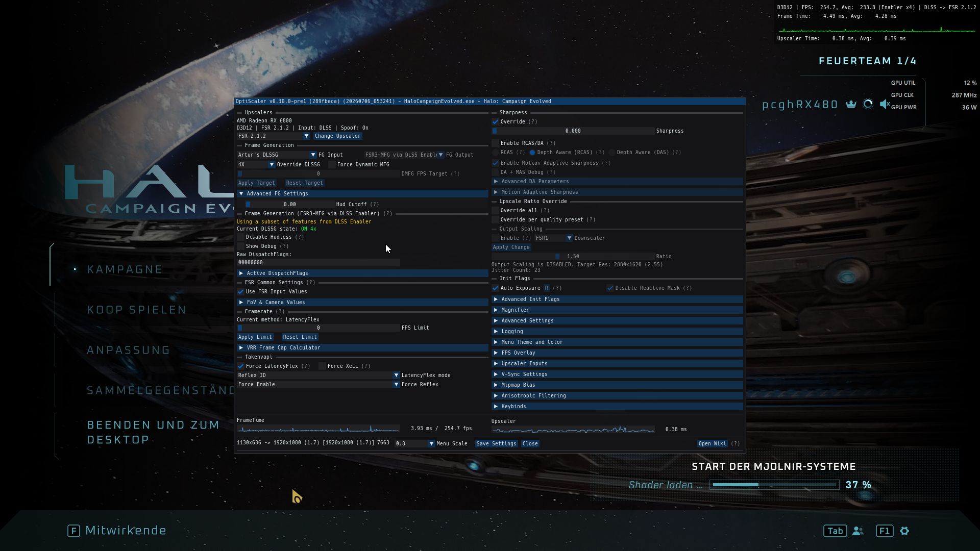Screen dimensions: 980x551
Task: Open the Force Reflex dropdown
Action: click(318, 385)
